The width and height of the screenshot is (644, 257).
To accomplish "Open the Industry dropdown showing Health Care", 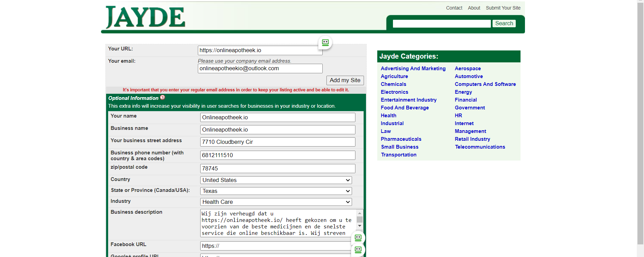I will [x=276, y=202].
